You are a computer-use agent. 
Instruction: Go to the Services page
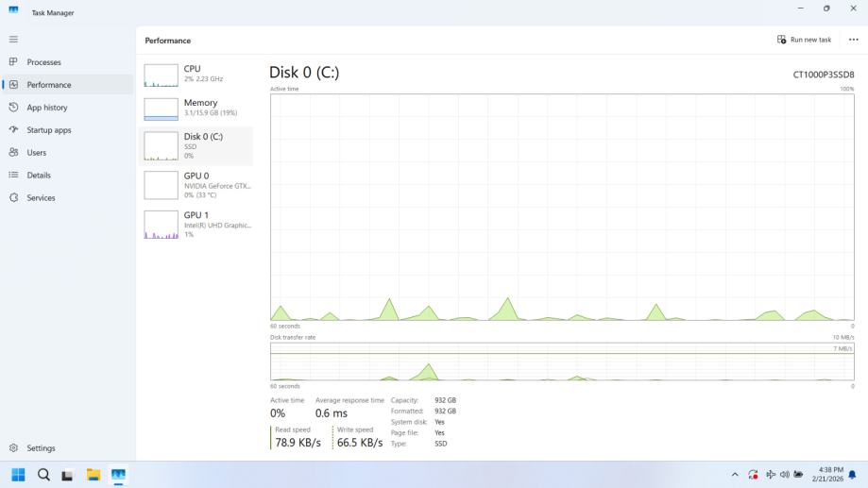coord(41,197)
